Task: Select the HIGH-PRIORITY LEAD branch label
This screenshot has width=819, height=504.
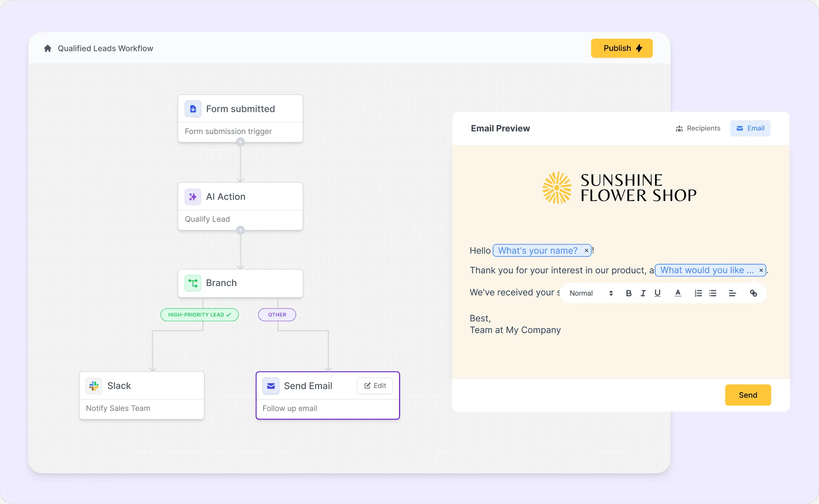Action: coord(199,315)
